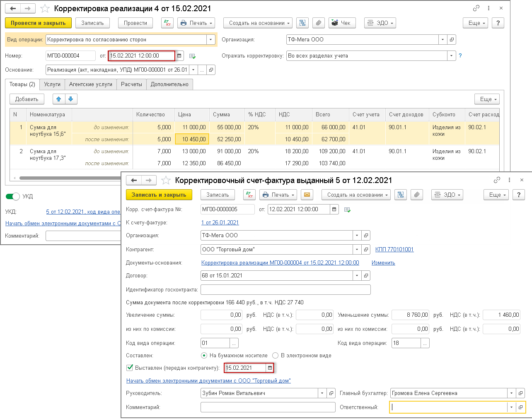Click the envelope email icon in the счет-фактура toolbar
Image resolution: width=532 pixels, height=419 pixels.
pos(307,195)
